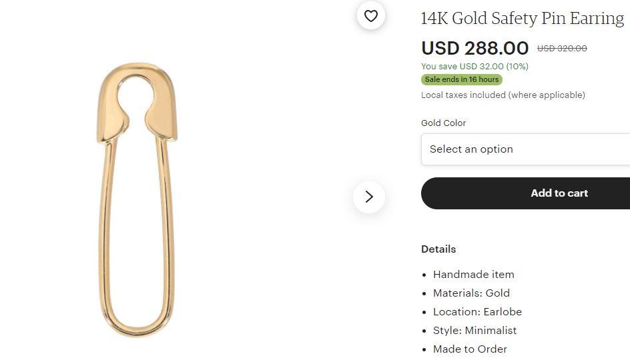Click the USD 288.00 sale price

click(475, 48)
